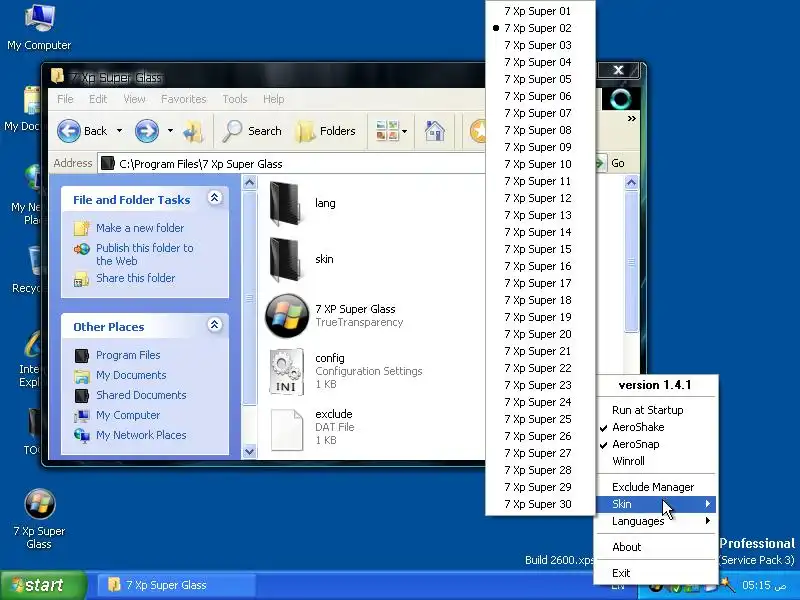Screen dimensions: 800x600
Task: Click task pane scroll down arrow
Action: pos(249,451)
